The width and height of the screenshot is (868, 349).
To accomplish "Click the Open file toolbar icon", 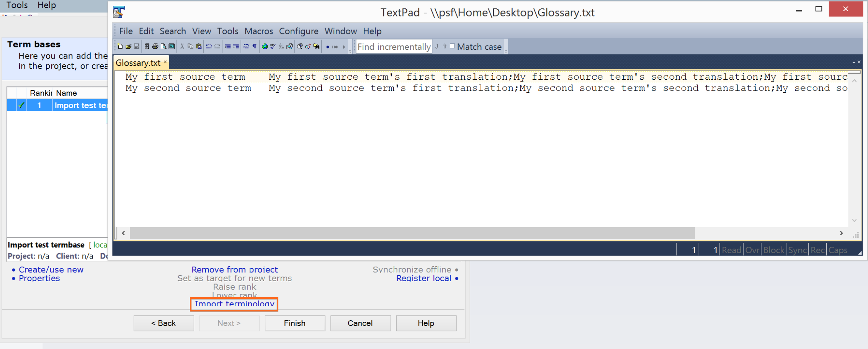I will (x=128, y=46).
